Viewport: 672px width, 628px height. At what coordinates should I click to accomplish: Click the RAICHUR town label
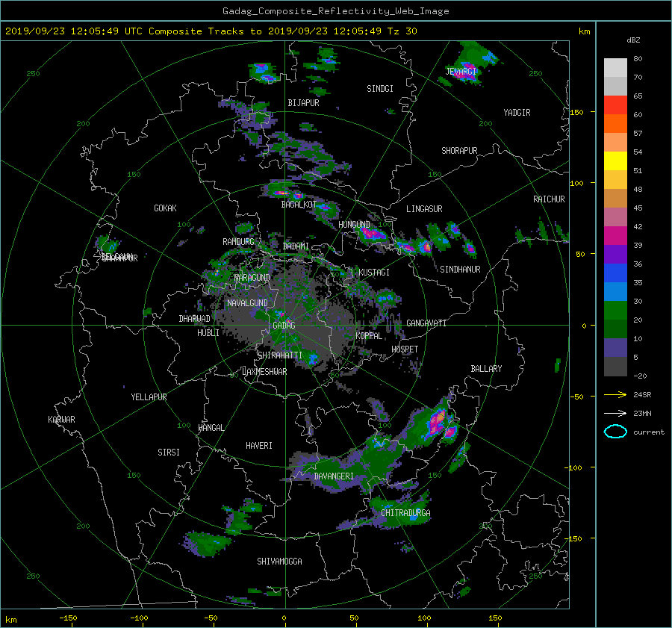[x=549, y=199]
